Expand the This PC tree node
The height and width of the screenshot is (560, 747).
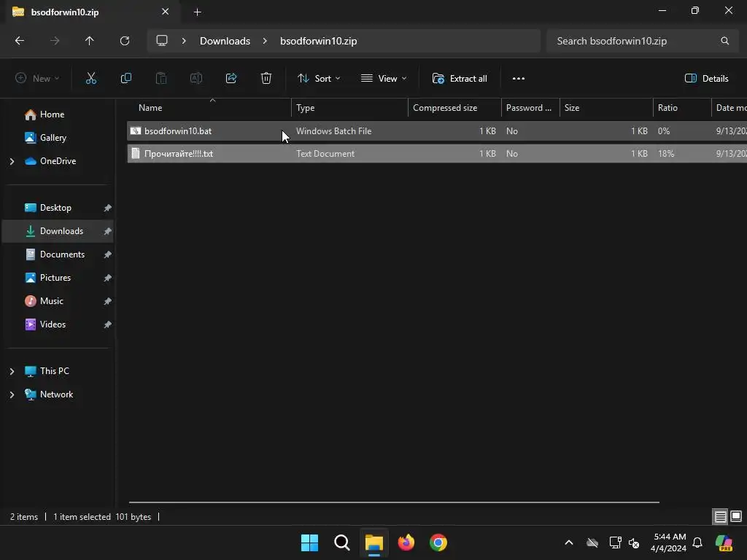[x=12, y=371]
